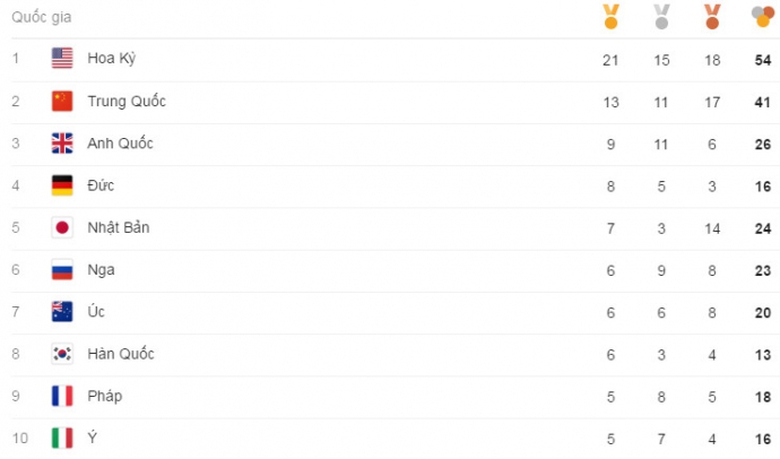Screen dimensions: 780x459
Task: Open the Hoa Kỳ country link
Action: coord(111,59)
